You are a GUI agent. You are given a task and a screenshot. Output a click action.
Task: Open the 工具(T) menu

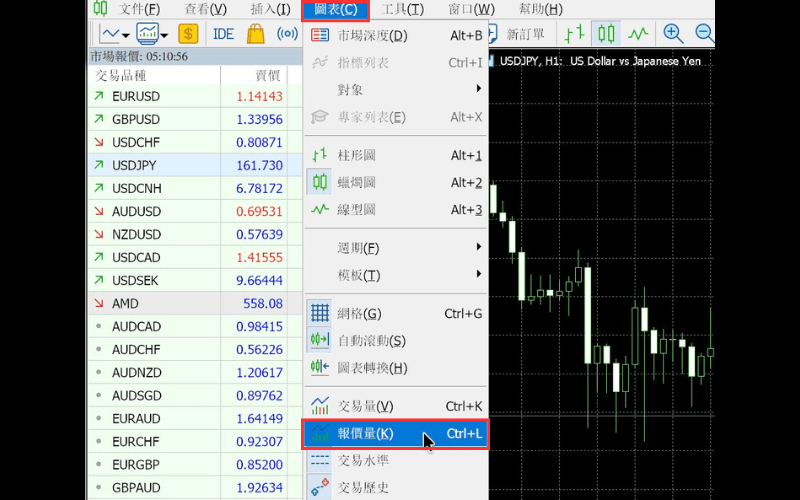(403, 9)
